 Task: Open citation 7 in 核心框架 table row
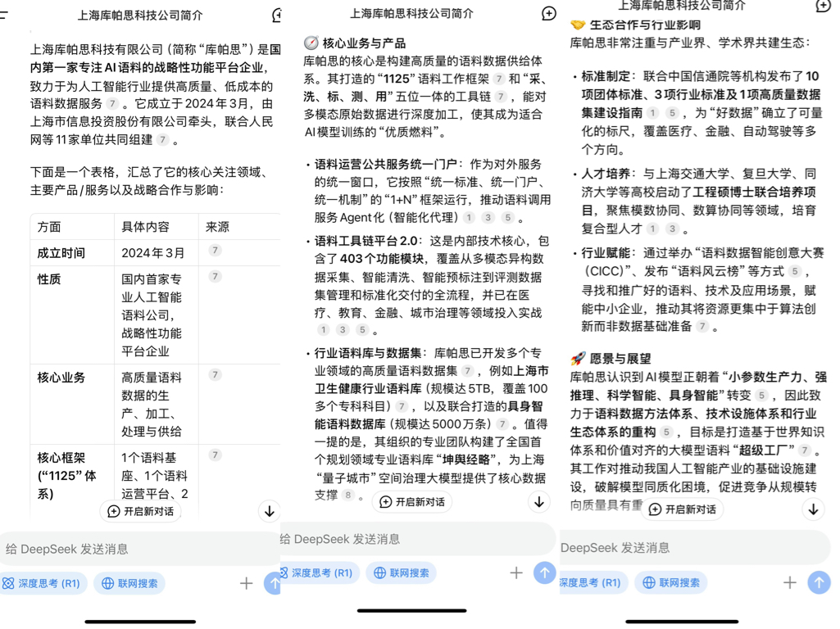click(215, 455)
